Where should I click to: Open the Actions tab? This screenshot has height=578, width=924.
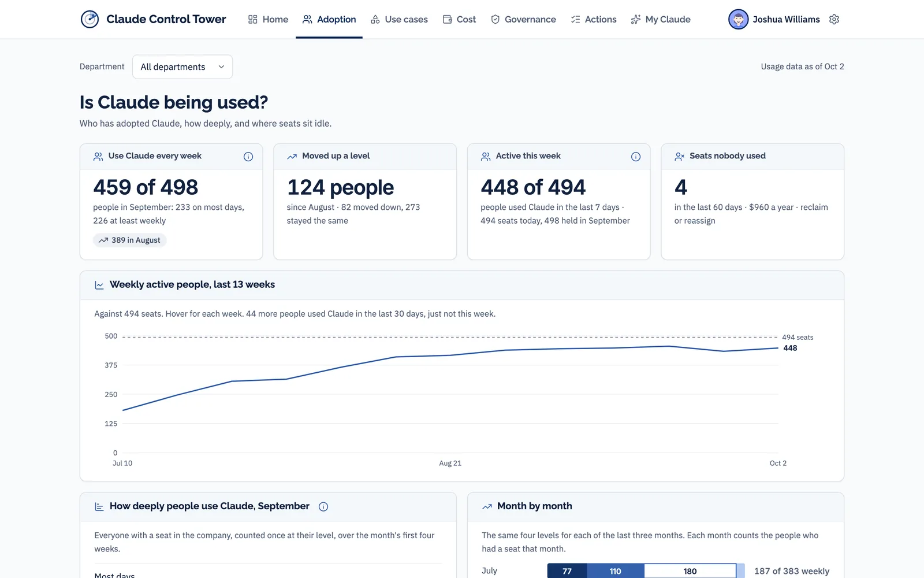(594, 19)
